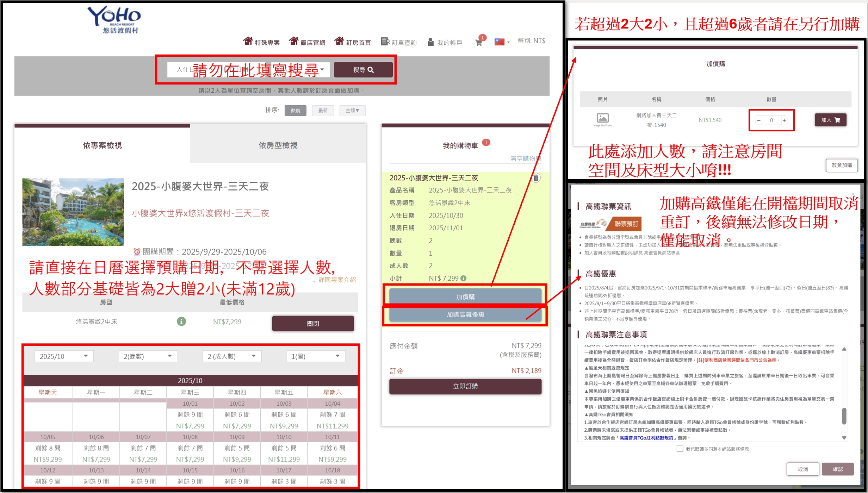Go to 訂房首頁 home icon
Image resolution: width=868 pixels, height=493 pixels.
(339, 41)
